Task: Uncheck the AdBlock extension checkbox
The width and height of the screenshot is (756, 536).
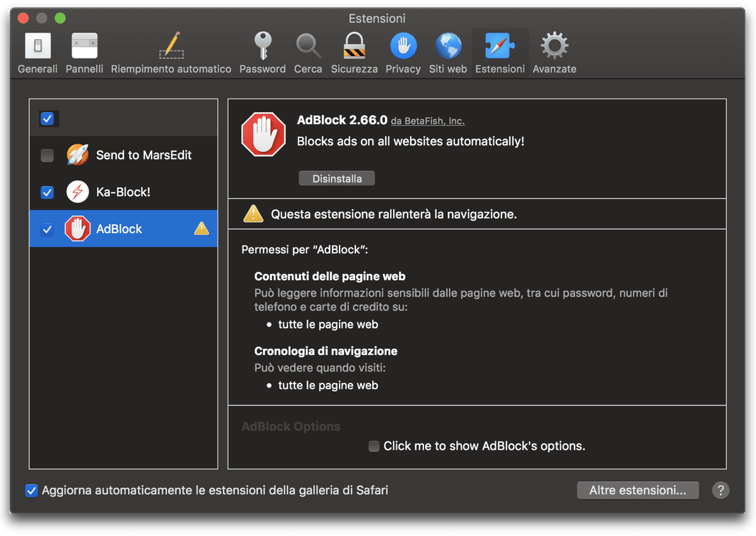Action: tap(47, 229)
